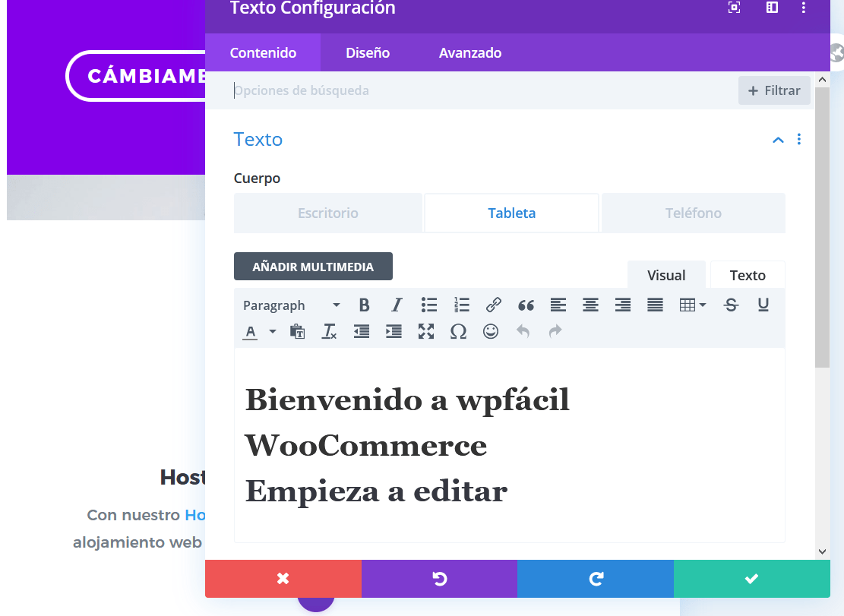Screen dimensions: 844x616
Task: Click the Bienvenido a wpfácil heading text
Action: (407, 400)
